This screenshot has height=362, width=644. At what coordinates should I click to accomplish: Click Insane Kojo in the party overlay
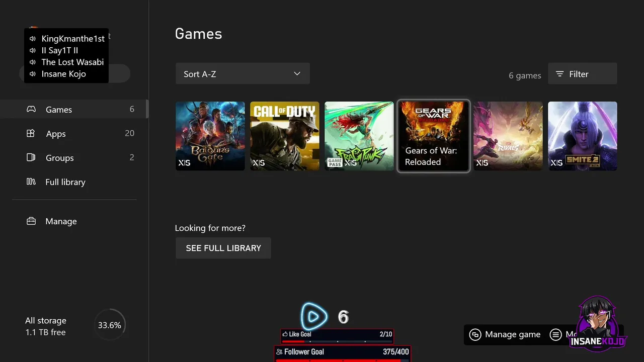coord(63,74)
